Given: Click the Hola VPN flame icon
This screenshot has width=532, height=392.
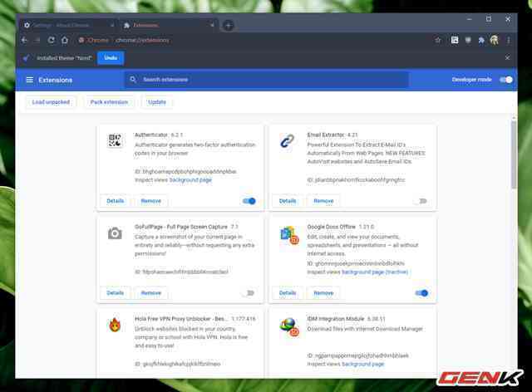Looking at the screenshot, I should 115,325.
